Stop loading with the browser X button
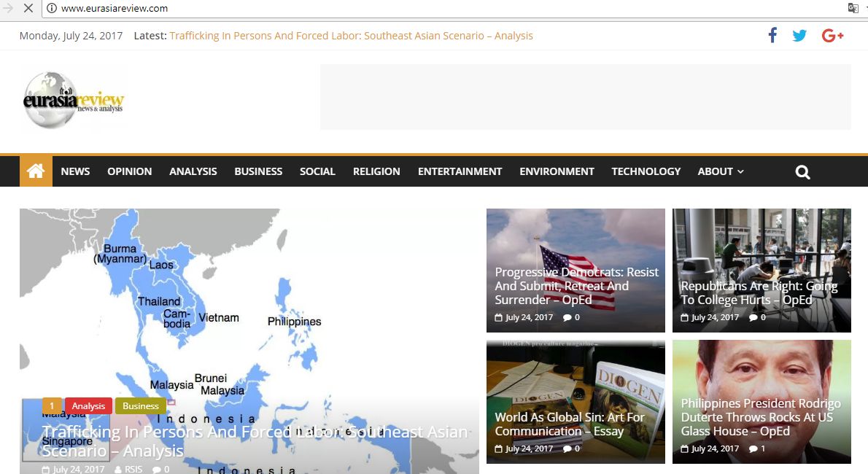868x474 pixels. coord(28,8)
